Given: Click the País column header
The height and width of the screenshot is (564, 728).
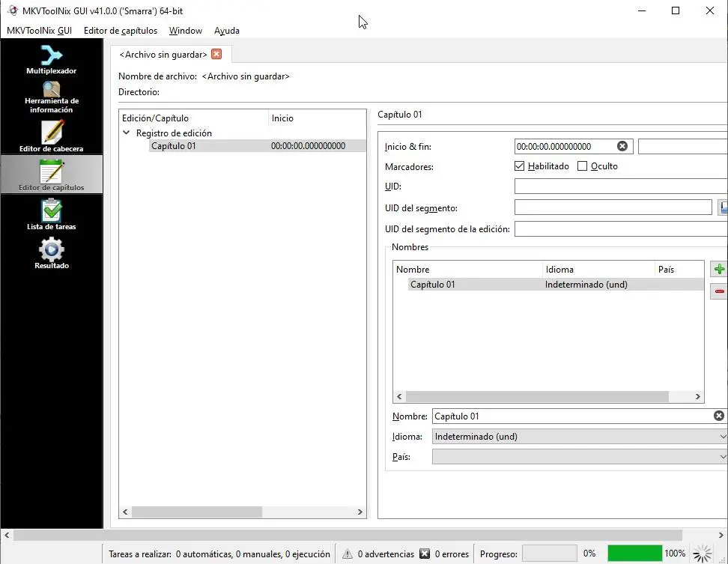Looking at the screenshot, I should point(679,269).
